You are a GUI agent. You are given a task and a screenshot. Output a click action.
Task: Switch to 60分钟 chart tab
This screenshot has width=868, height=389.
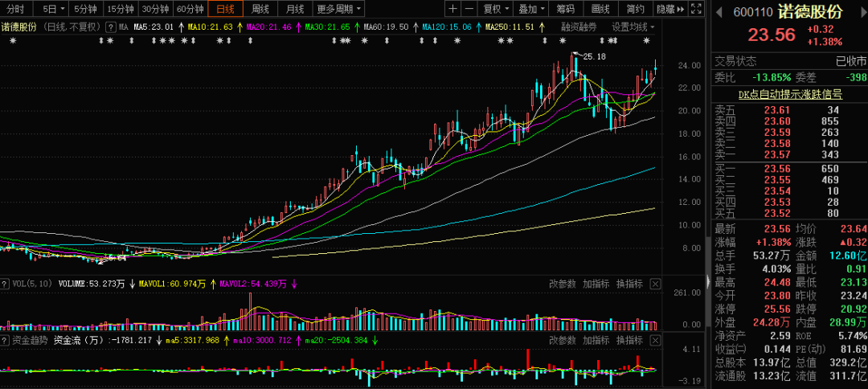pos(190,9)
